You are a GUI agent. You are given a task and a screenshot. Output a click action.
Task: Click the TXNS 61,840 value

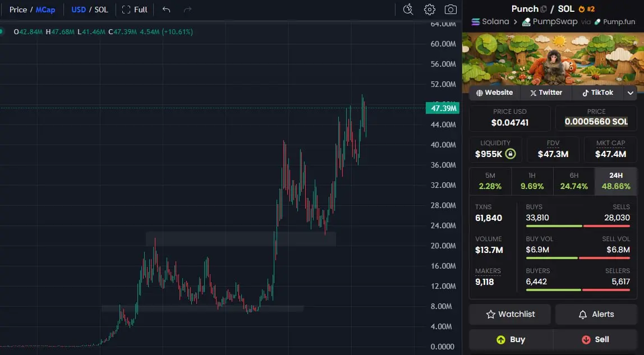[x=489, y=218]
